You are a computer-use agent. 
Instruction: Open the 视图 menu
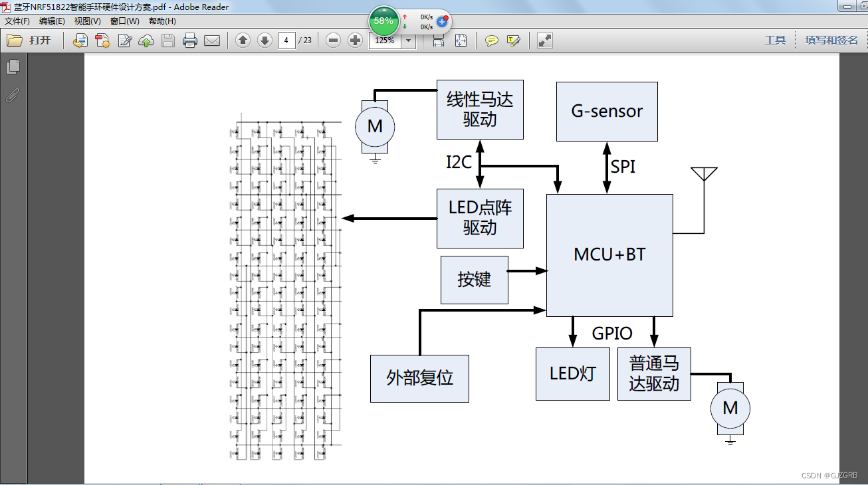point(87,21)
